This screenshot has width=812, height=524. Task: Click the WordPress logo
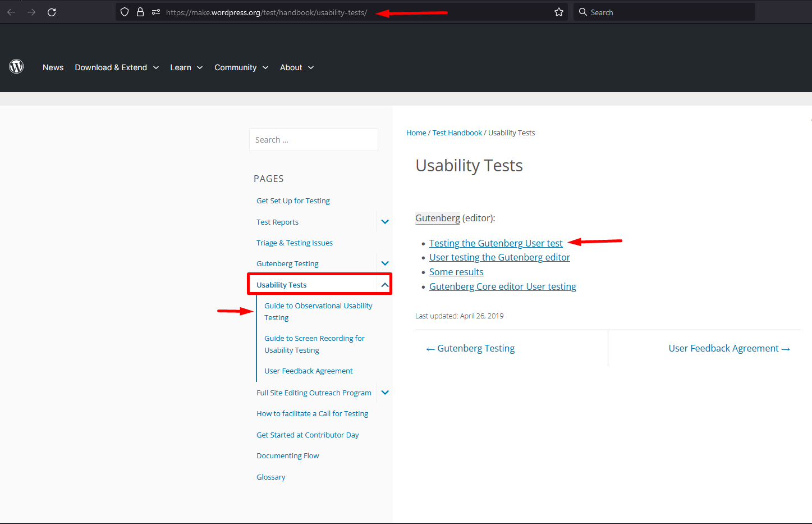point(16,67)
